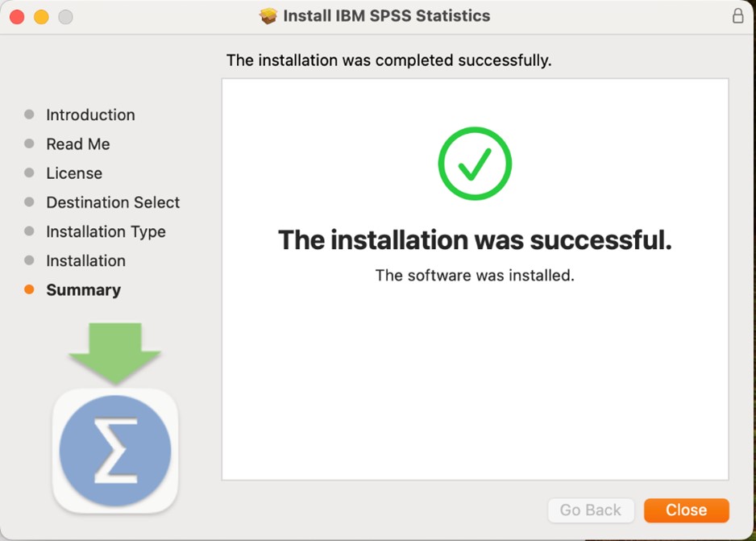
Task: Click the "Install IBM SPSS Statistics" window title
Action: (x=386, y=16)
